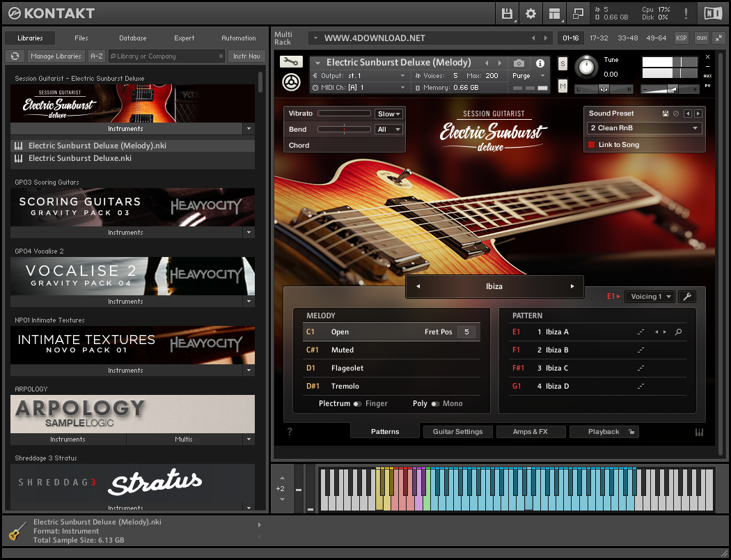Open the MIDI Ch dropdown
731x560 pixels.
(x=359, y=88)
